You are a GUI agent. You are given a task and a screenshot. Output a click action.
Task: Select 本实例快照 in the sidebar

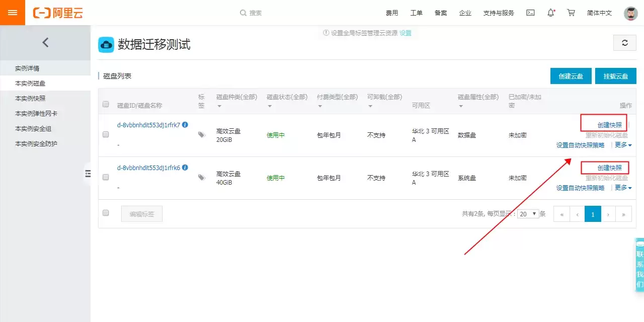point(30,98)
